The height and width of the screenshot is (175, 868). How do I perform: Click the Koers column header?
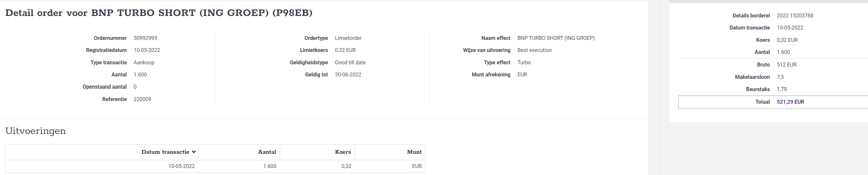(343, 152)
